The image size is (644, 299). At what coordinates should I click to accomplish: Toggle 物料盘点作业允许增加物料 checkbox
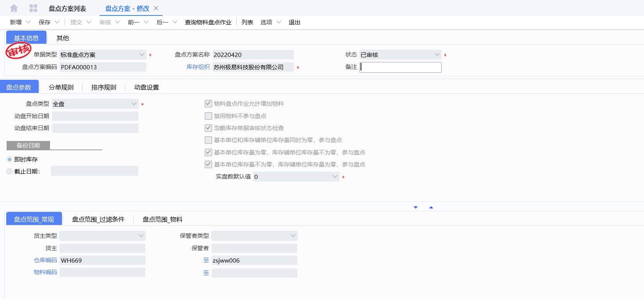point(208,104)
